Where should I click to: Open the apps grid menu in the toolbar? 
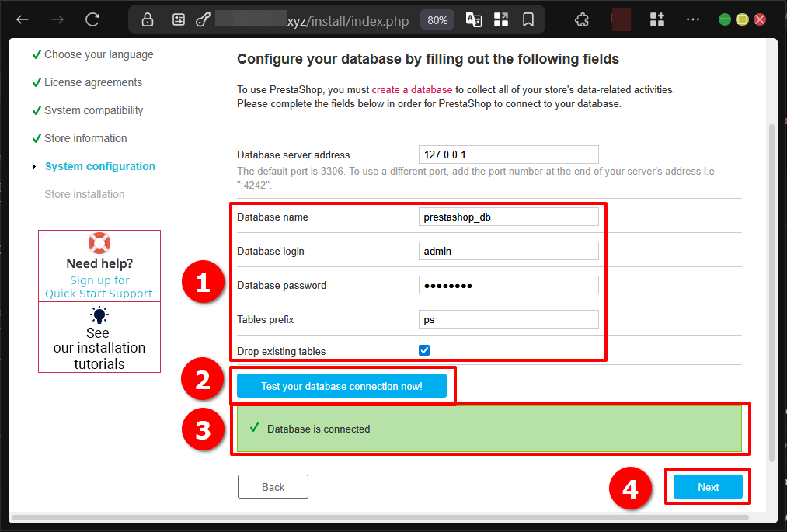(656, 19)
